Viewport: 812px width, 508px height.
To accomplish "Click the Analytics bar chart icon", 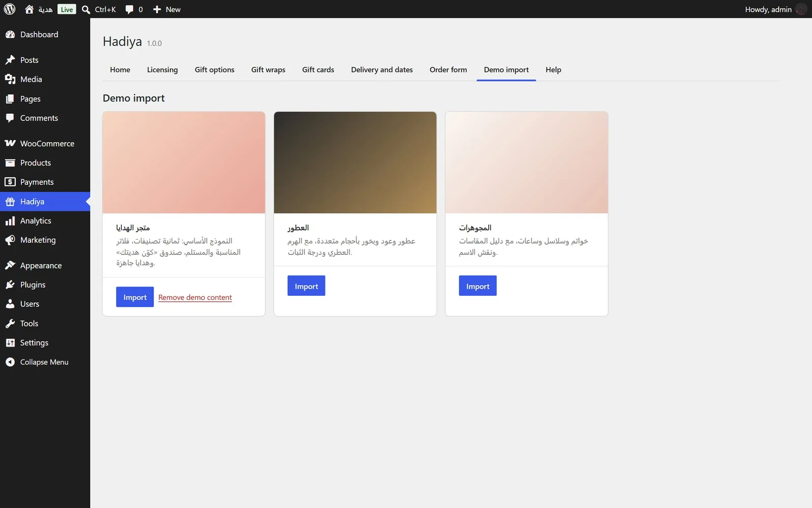I will (x=10, y=220).
